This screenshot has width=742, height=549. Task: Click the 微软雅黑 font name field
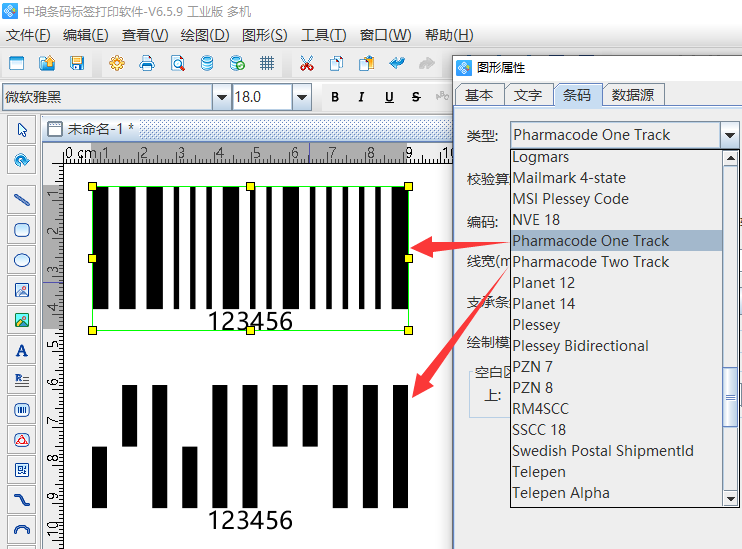click(x=107, y=97)
